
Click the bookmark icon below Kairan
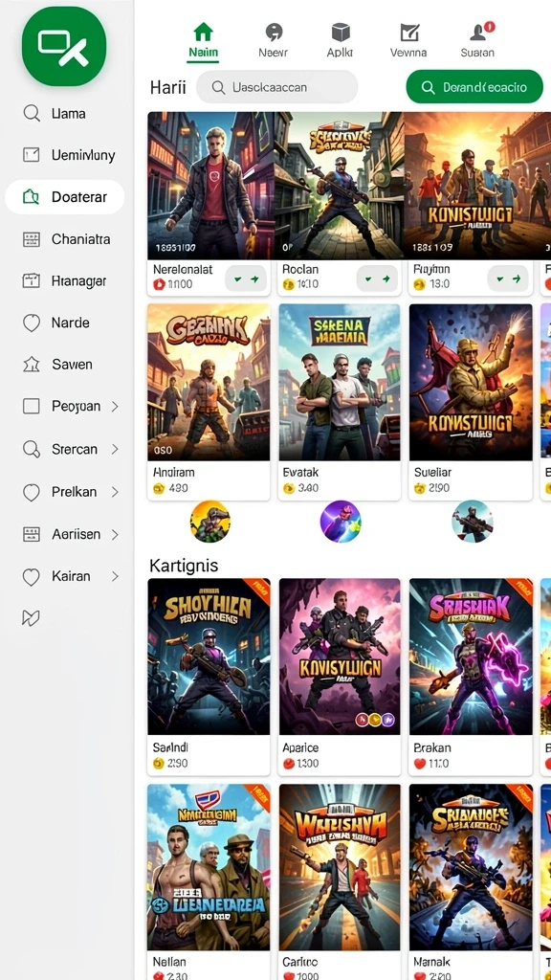[x=31, y=618]
